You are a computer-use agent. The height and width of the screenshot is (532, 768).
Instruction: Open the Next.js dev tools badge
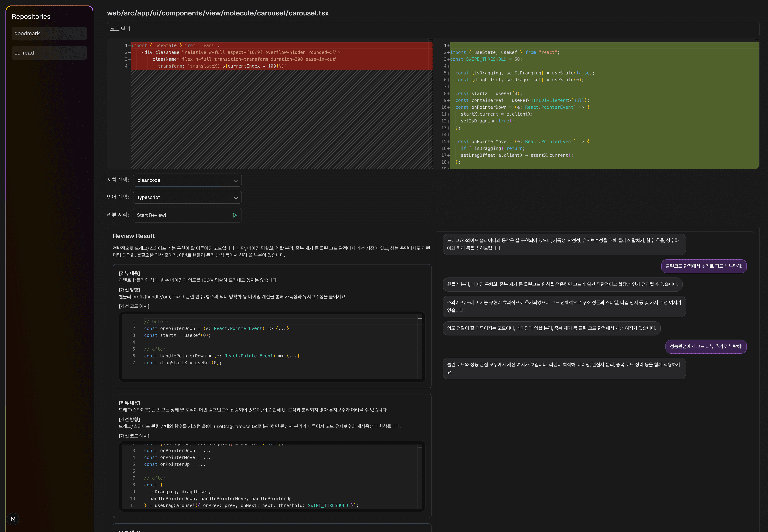point(13,519)
